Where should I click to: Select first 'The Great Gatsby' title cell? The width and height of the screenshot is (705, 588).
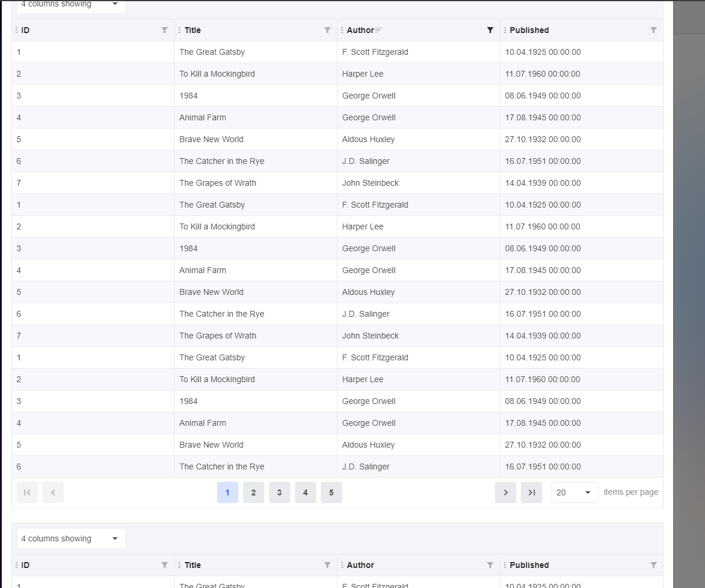click(255, 52)
